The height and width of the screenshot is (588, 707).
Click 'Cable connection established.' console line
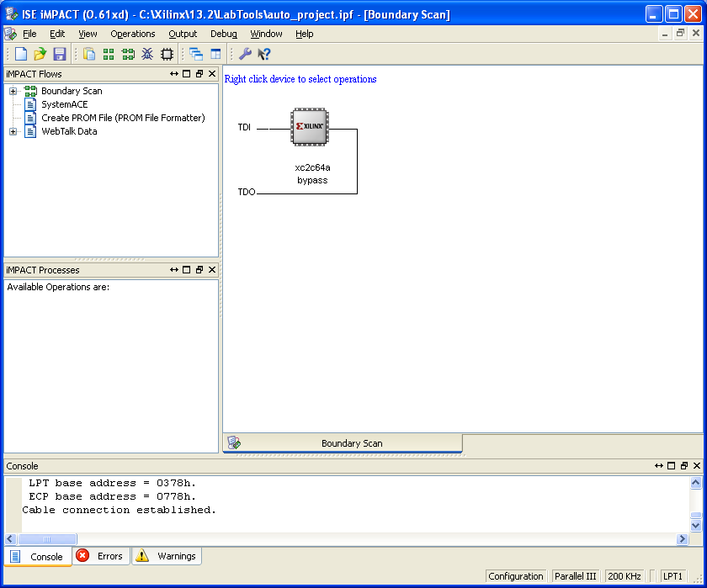[x=119, y=510]
